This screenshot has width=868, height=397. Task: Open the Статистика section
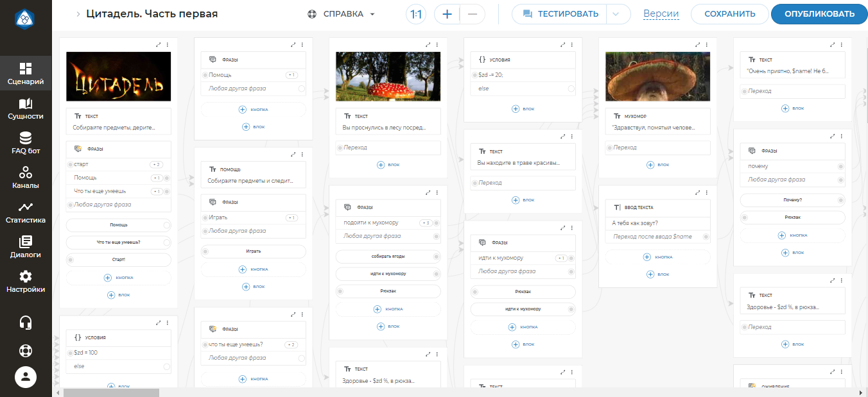26,213
